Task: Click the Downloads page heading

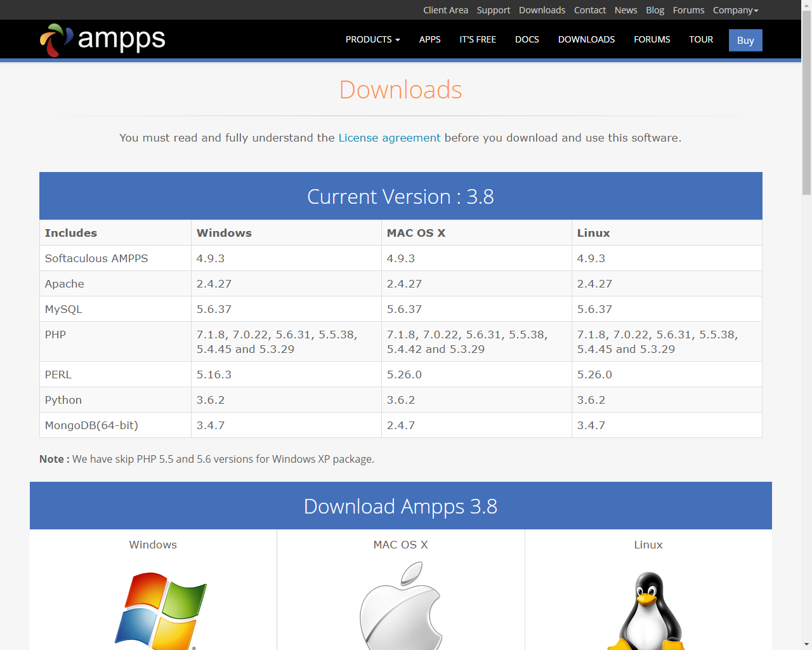Action: point(400,90)
